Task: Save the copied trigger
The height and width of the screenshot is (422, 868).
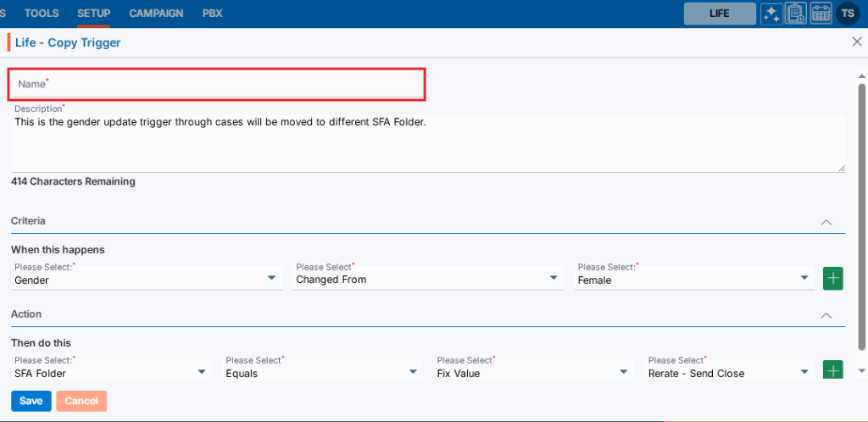Action: coord(31,401)
